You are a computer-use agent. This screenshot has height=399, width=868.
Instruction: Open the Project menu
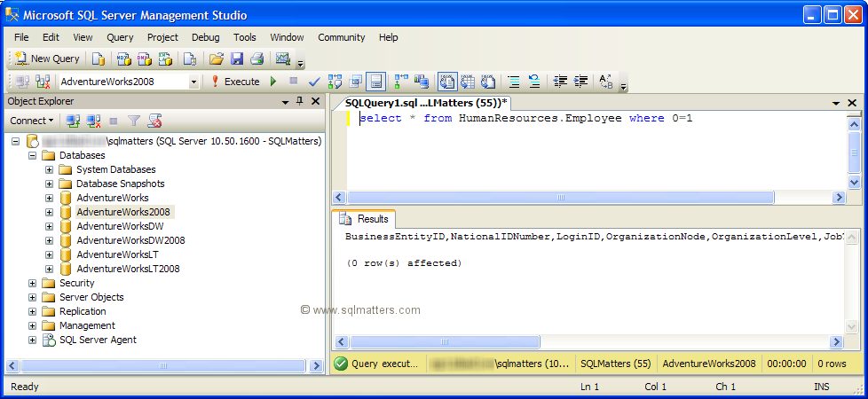[162, 37]
